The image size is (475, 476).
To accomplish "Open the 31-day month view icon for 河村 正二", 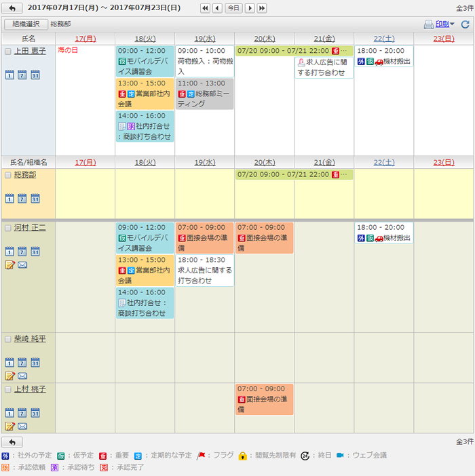I will click(35, 251).
